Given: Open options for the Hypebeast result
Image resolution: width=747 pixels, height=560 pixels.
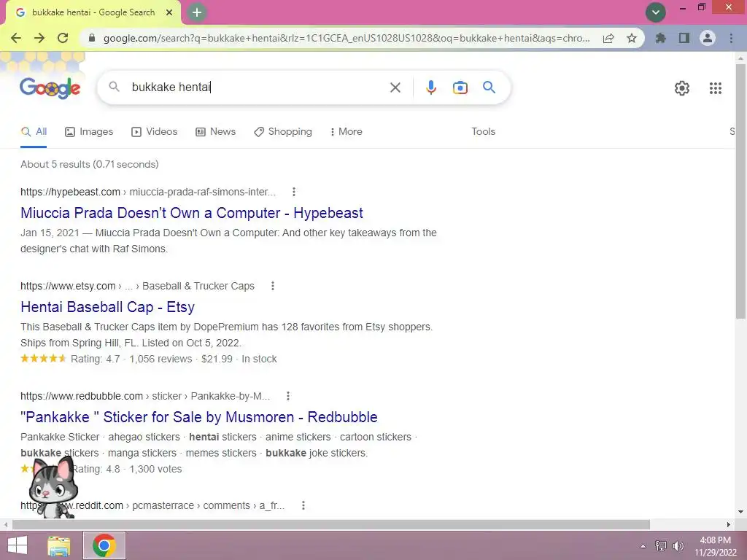Looking at the screenshot, I should click(x=294, y=192).
